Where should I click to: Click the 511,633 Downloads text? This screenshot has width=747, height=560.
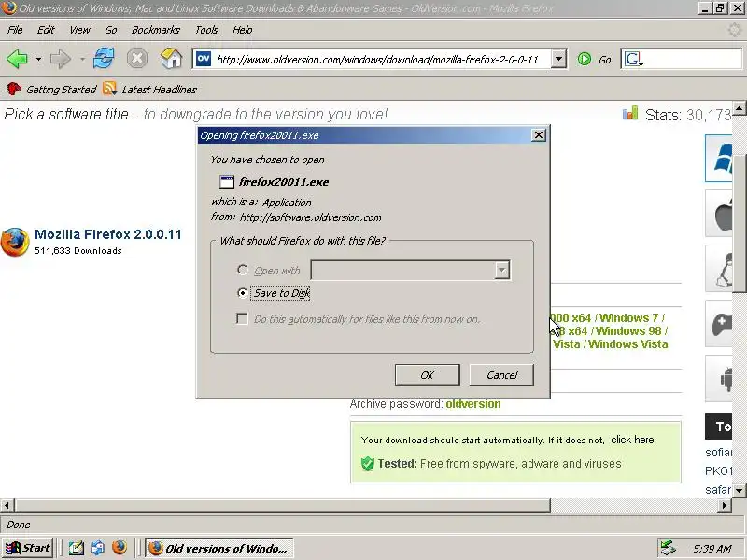pyautogui.click(x=78, y=250)
